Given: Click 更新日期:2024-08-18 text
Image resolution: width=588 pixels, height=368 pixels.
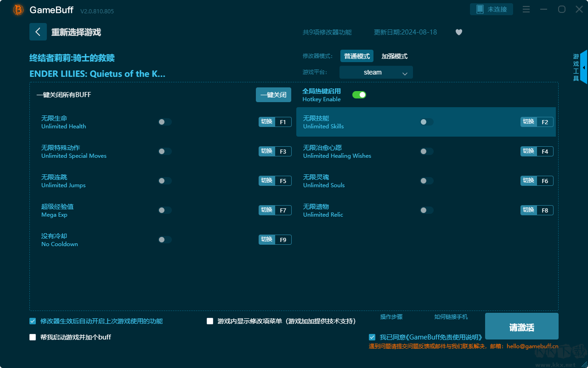Looking at the screenshot, I should pos(406,32).
